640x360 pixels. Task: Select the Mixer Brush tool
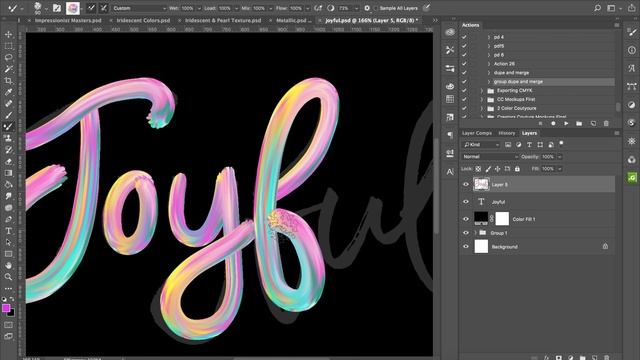[x=8, y=127]
